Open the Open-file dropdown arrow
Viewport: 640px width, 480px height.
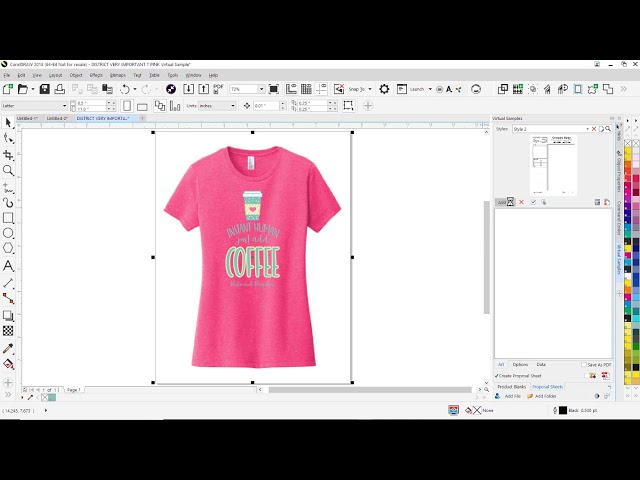(x=33, y=89)
